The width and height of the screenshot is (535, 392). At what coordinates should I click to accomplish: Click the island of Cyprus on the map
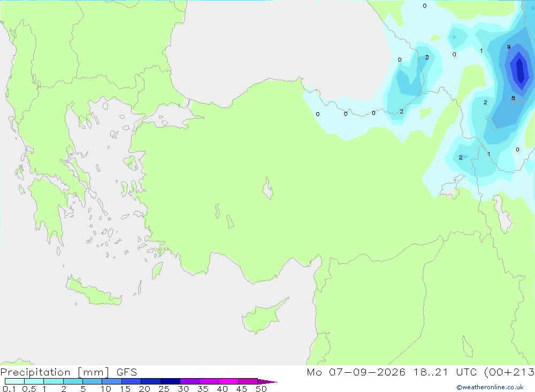[x=261, y=318]
